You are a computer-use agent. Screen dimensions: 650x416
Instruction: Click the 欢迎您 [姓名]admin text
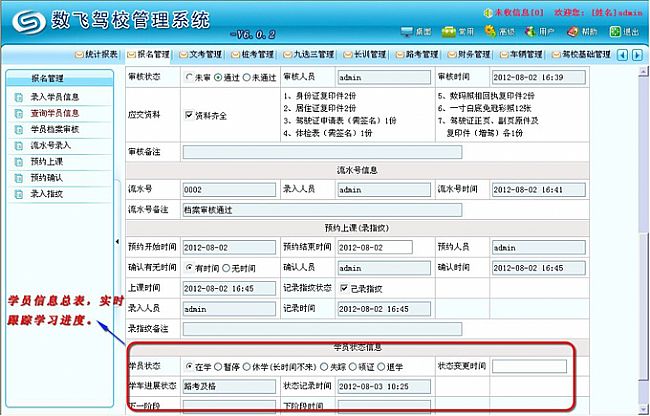598,12
